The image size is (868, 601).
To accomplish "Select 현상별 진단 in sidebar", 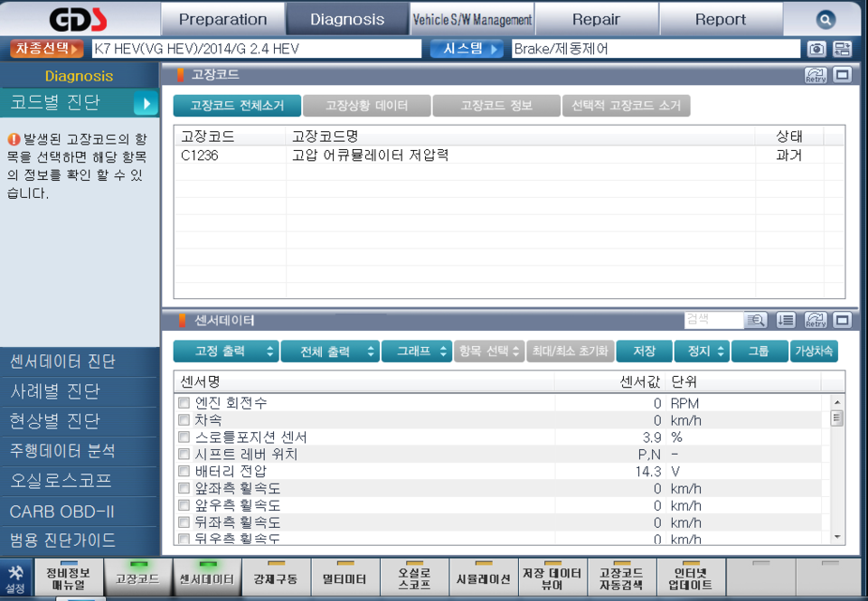I will (80, 421).
